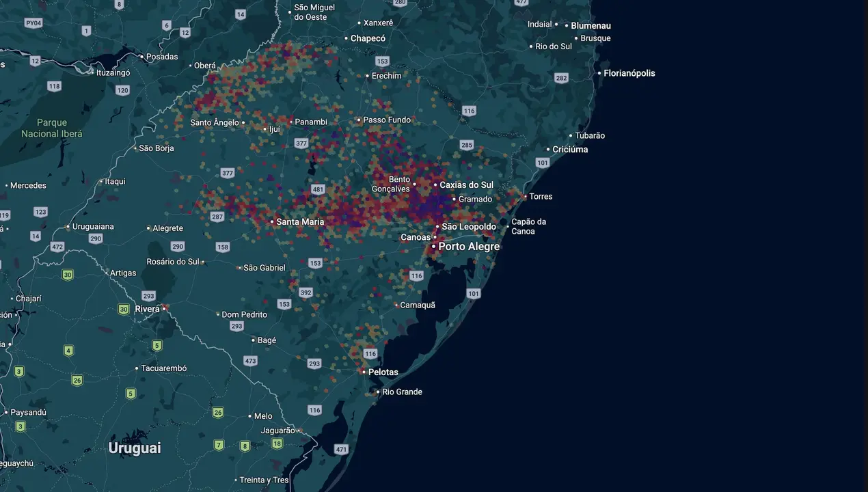Select the Florianópolis label

point(629,73)
